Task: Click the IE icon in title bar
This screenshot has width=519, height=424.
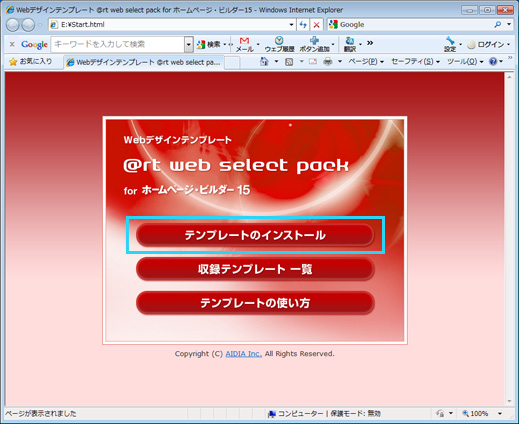Action: click(x=10, y=10)
